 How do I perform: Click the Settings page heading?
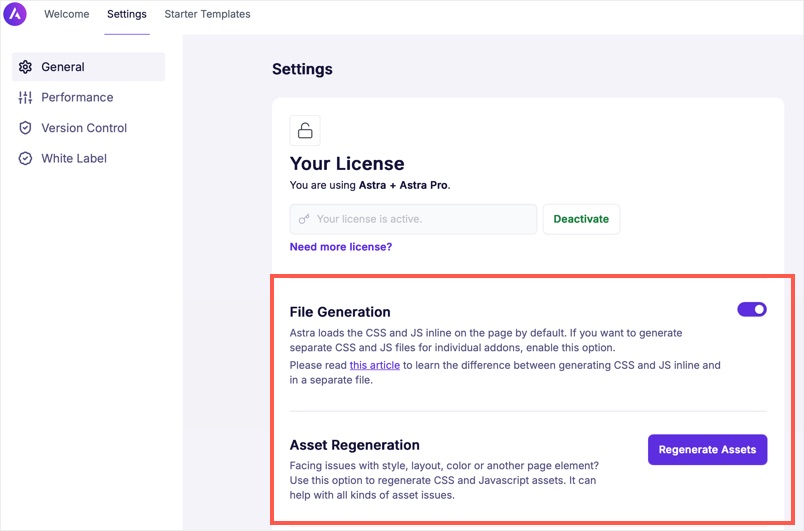pos(302,69)
